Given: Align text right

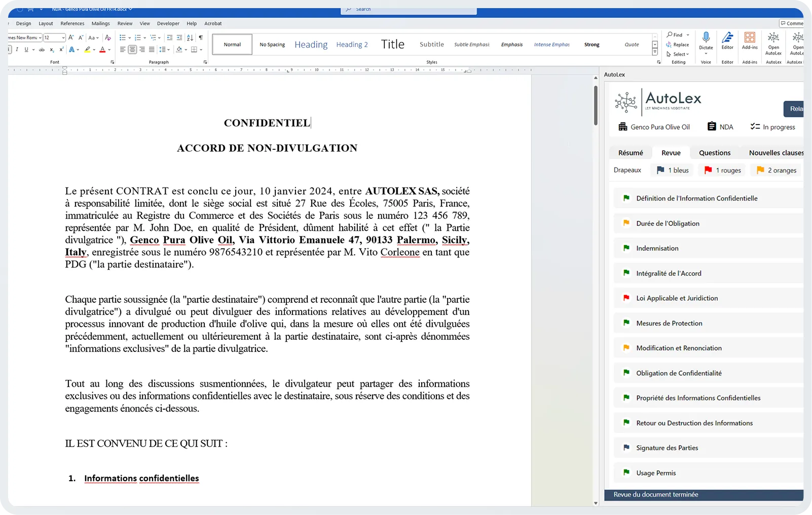Looking at the screenshot, I should pyautogui.click(x=142, y=50).
